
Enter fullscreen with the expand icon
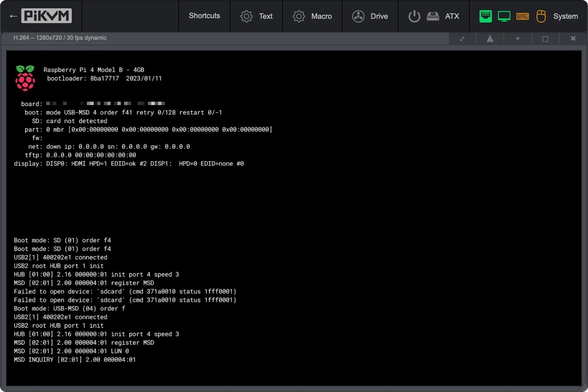point(462,39)
